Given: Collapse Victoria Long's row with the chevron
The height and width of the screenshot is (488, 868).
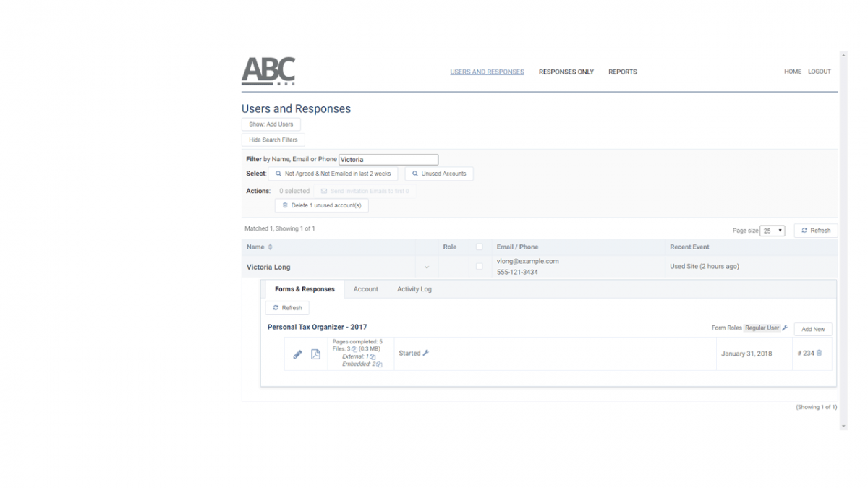Looking at the screenshot, I should 427,267.
